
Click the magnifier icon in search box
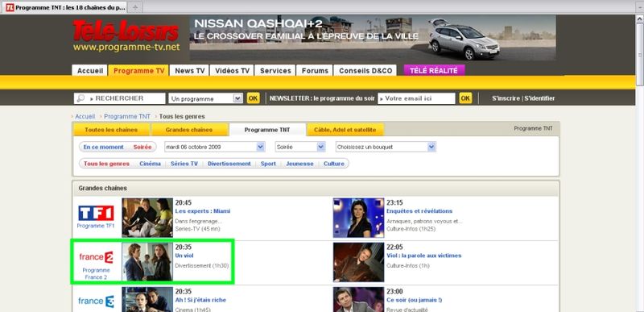coord(80,98)
